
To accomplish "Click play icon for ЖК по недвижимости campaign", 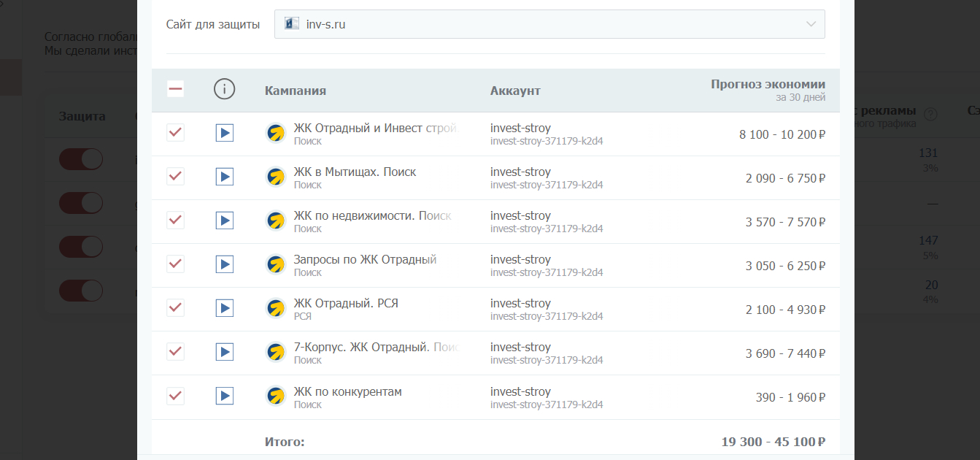I will click(x=224, y=221).
